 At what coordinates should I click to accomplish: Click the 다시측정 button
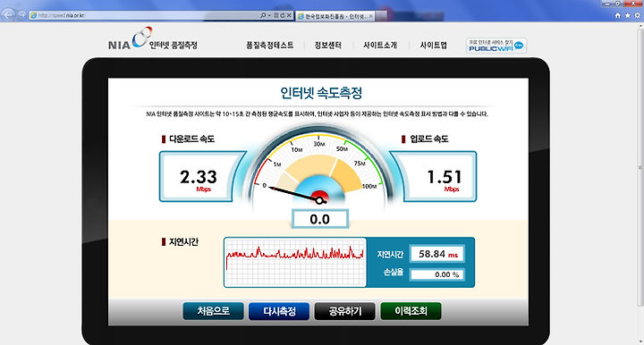point(279,311)
